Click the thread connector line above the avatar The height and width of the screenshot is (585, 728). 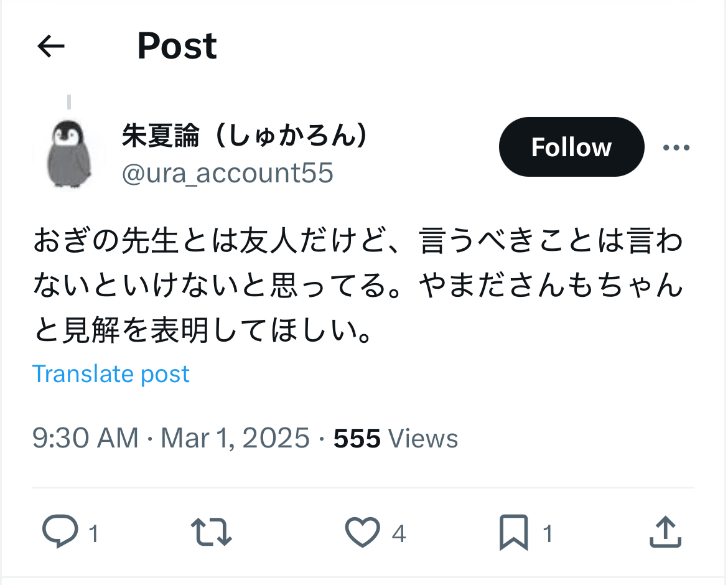click(69, 101)
